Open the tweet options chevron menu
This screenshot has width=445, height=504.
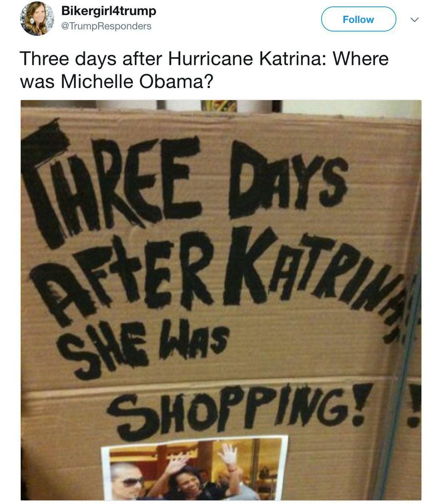pyautogui.click(x=415, y=20)
